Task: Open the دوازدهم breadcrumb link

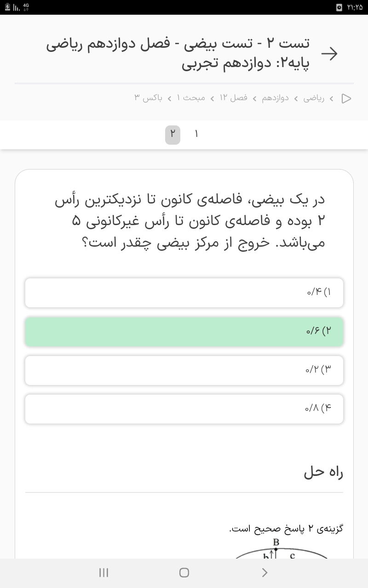Action: [276, 98]
